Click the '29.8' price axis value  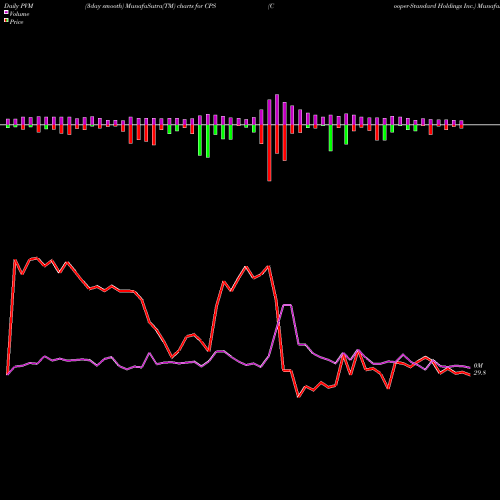(480, 373)
